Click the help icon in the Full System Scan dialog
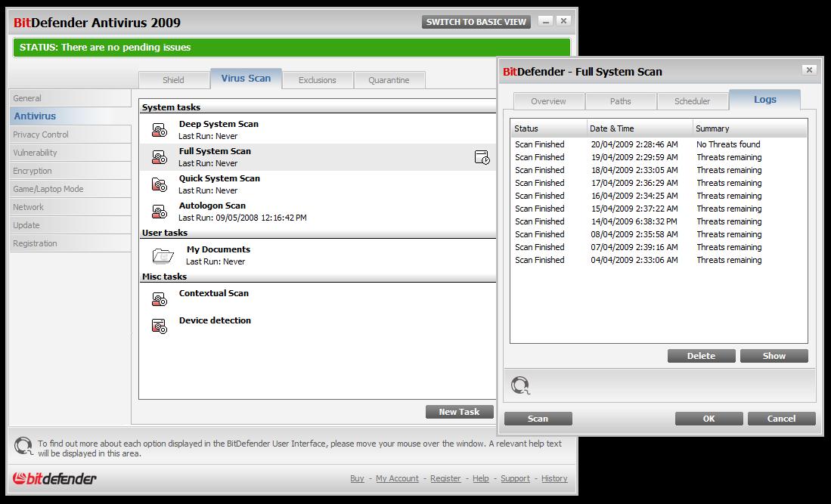831x504 pixels. pos(520,385)
